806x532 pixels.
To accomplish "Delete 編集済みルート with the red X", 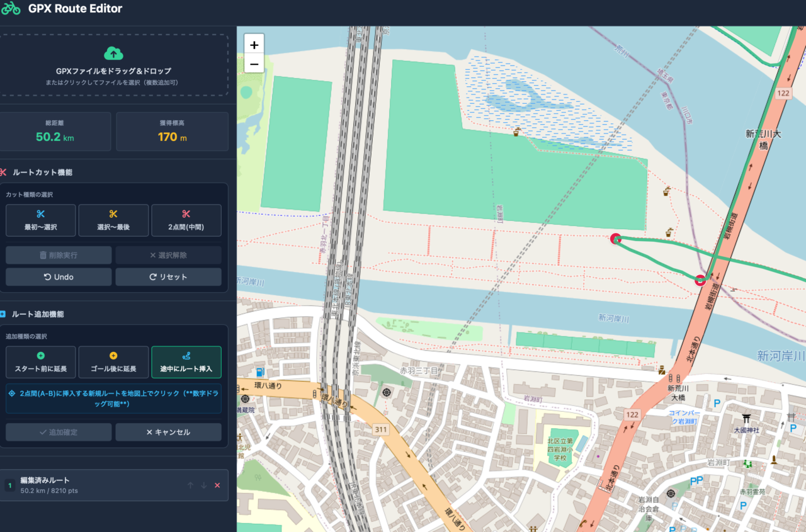I will click(217, 485).
